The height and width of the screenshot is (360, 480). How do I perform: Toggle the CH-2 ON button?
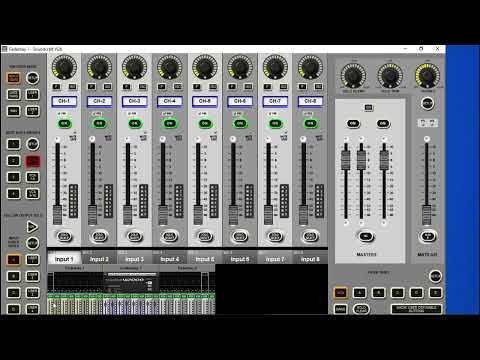(x=99, y=123)
